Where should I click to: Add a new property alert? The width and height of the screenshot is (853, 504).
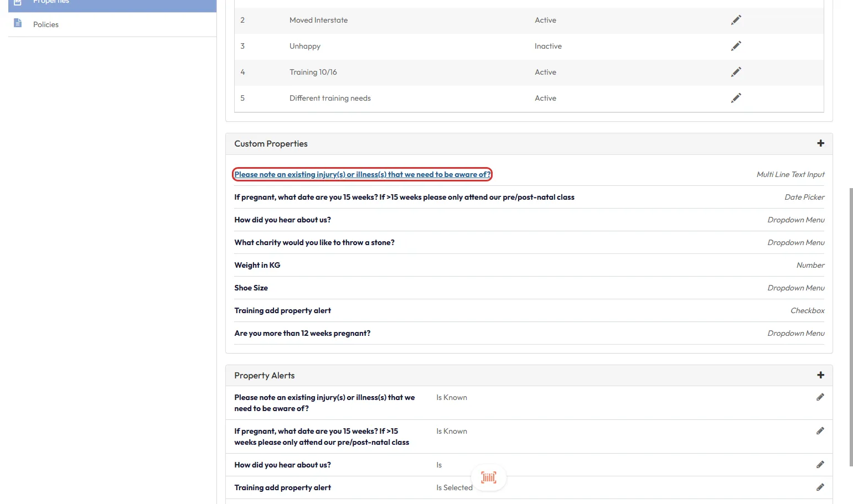coord(820,375)
